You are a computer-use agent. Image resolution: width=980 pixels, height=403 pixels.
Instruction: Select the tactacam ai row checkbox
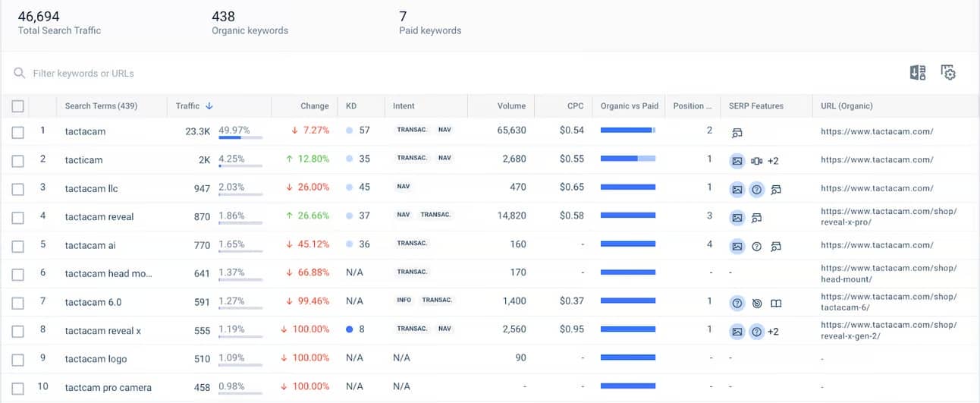click(x=18, y=246)
